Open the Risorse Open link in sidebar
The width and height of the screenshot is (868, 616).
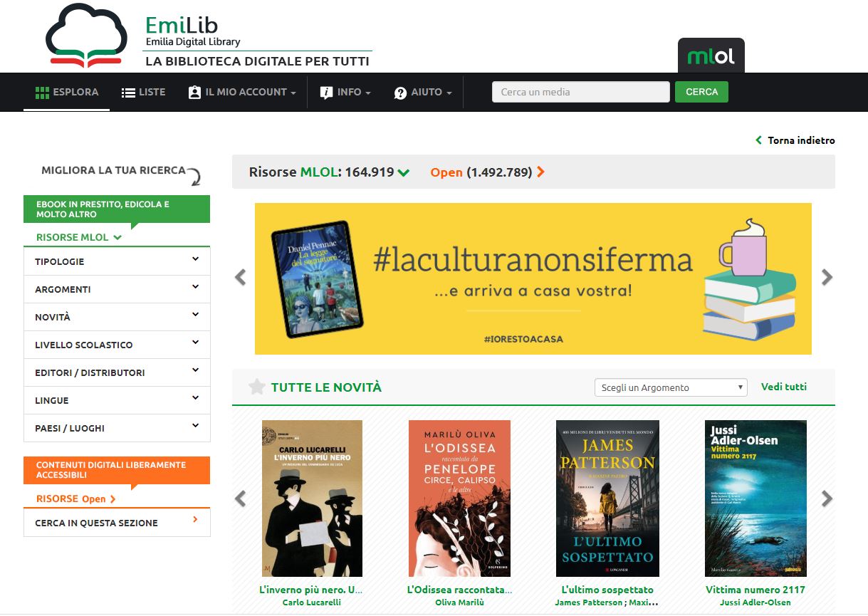point(76,498)
